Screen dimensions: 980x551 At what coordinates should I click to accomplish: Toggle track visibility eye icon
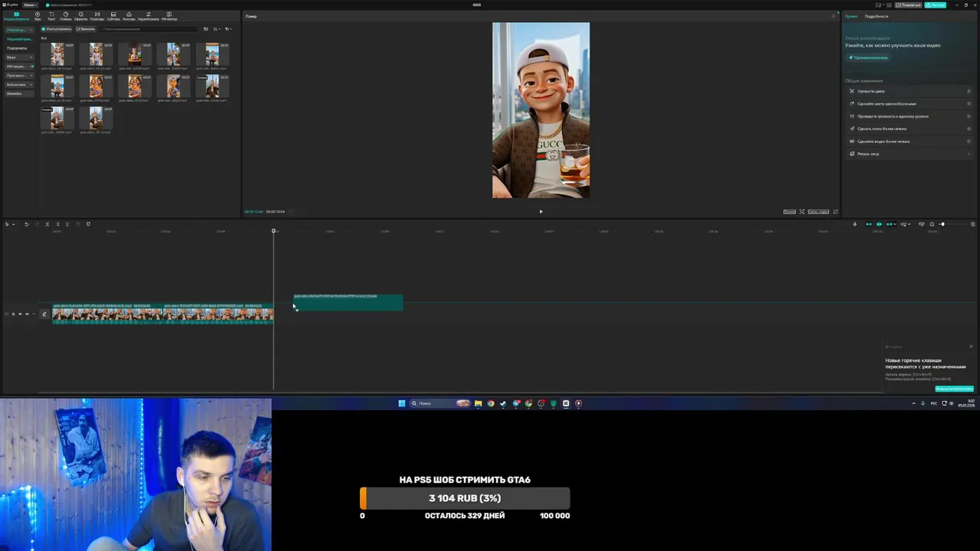click(x=20, y=314)
